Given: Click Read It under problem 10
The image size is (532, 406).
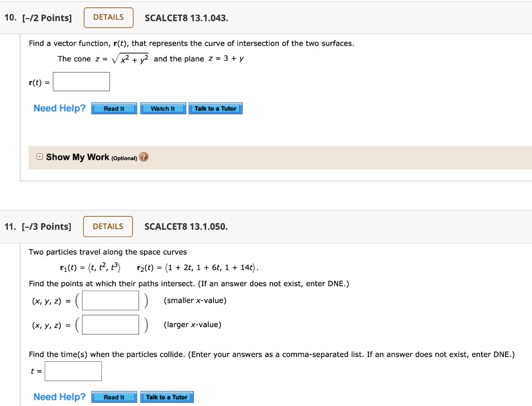Looking at the screenshot, I should tap(114, 108).
